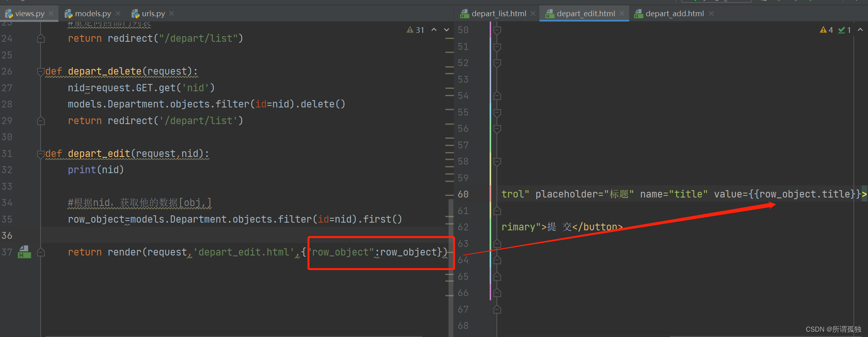Viewport: 868px width, 337px height.
Task: Click 'nid' string on line 27
Action: pyautogui.click(x=196, y=88)
